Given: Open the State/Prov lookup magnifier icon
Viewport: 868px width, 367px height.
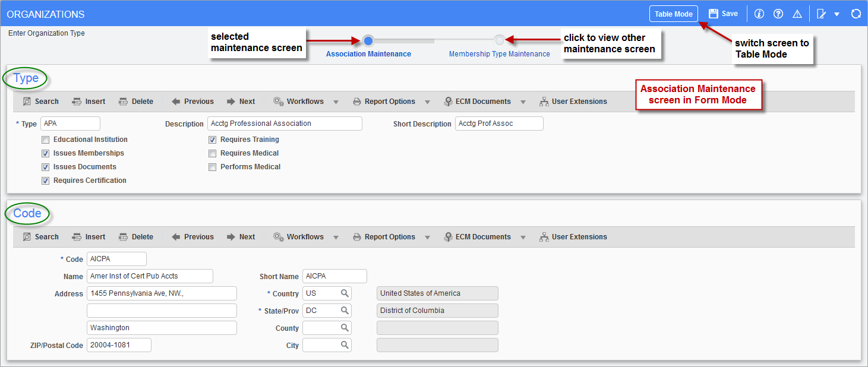Looking at the screenshot, I should point(345,311).
